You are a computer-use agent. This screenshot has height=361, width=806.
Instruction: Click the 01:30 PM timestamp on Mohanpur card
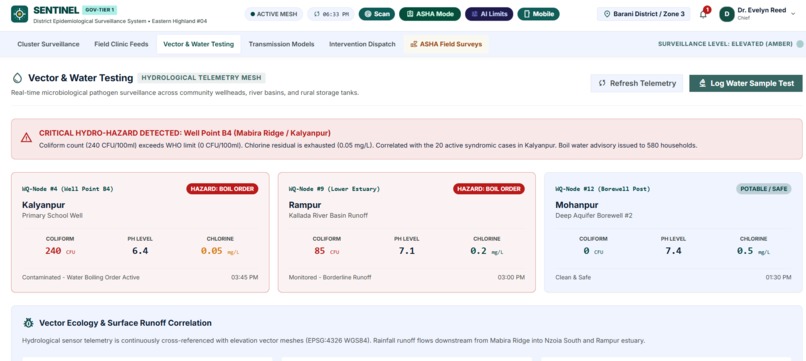tap(778, 277)
